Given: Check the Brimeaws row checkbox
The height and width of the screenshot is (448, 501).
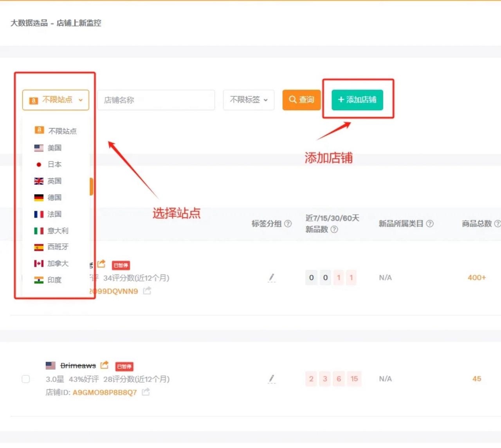Looking at the screenshot, I should point(26,379).
